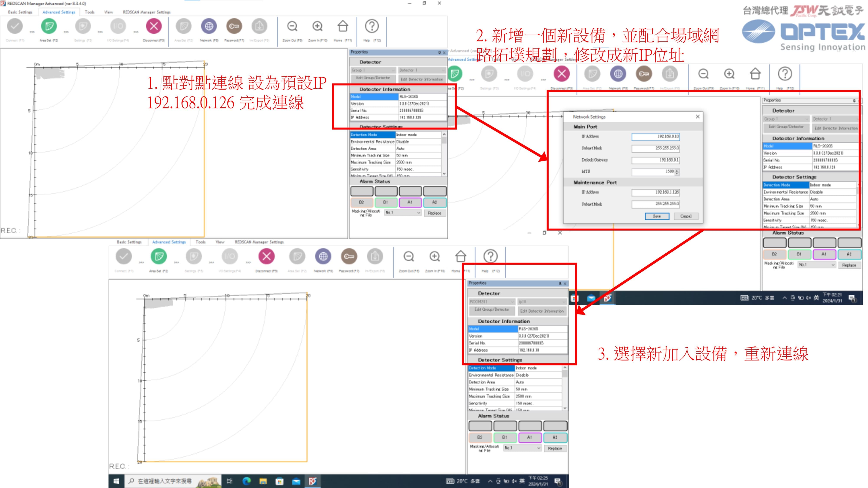Click Save in the Network Settings dialog
The height and width of the screenshot is (488, 868).
point(657,216)
